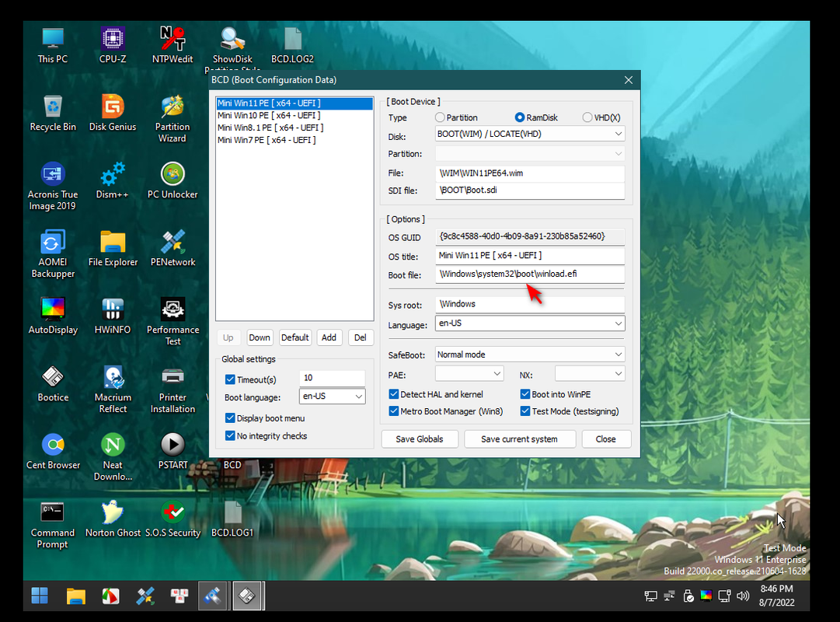Select the BCD.LOG2 file icon
840x622 pixels.
pyautogui.click(x=292, y=45)
